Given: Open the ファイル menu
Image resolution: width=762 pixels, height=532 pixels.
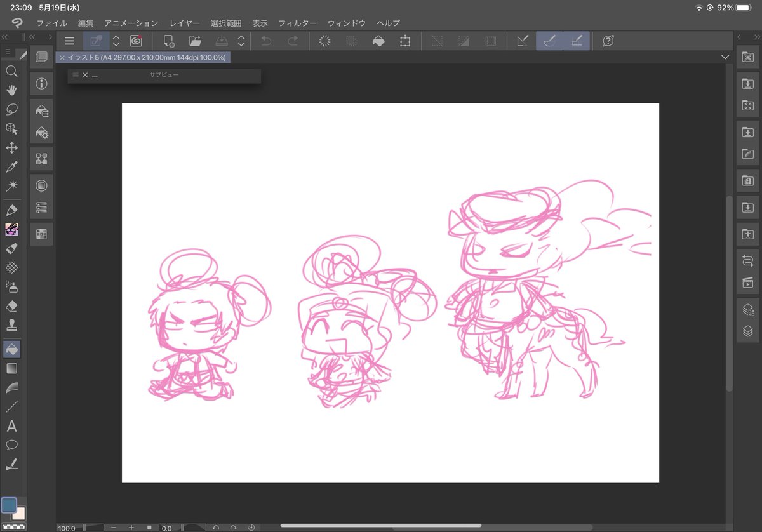Looking at the screenshot, I should 52,23.
